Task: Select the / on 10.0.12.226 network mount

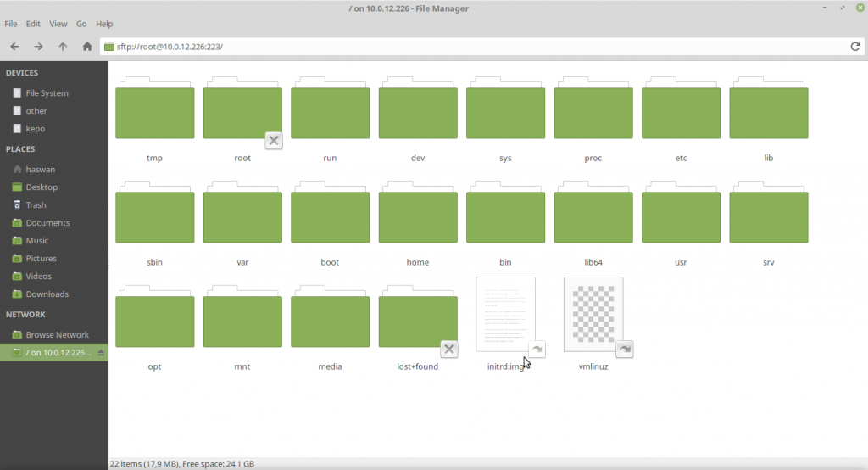Action: (x=53, y=353)
